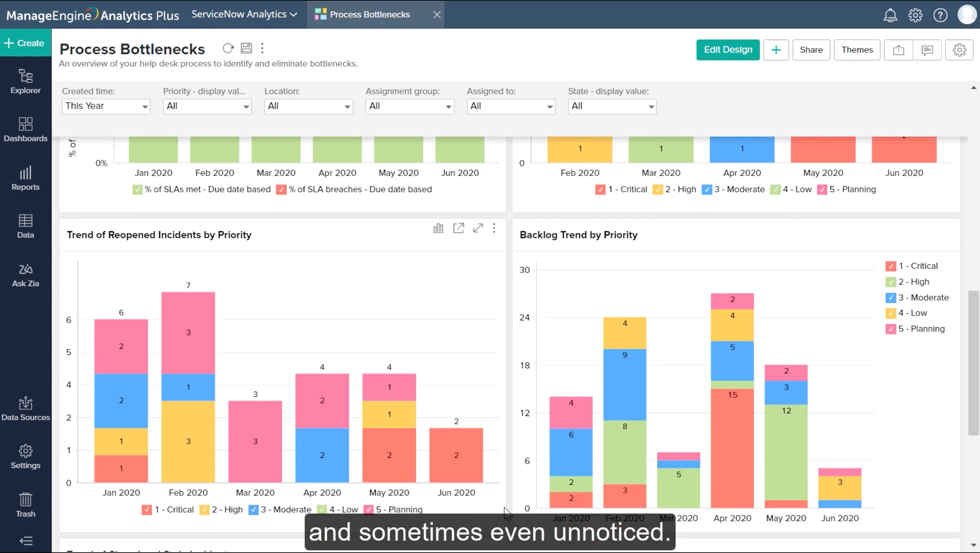Maximize the Reopened Incidents chart
Viewport: 980px width, 553px height.
tap(478, 228)
